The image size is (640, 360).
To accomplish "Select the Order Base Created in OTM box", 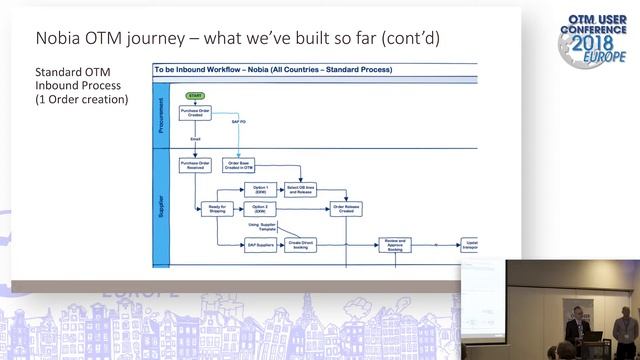I will 239,165.
